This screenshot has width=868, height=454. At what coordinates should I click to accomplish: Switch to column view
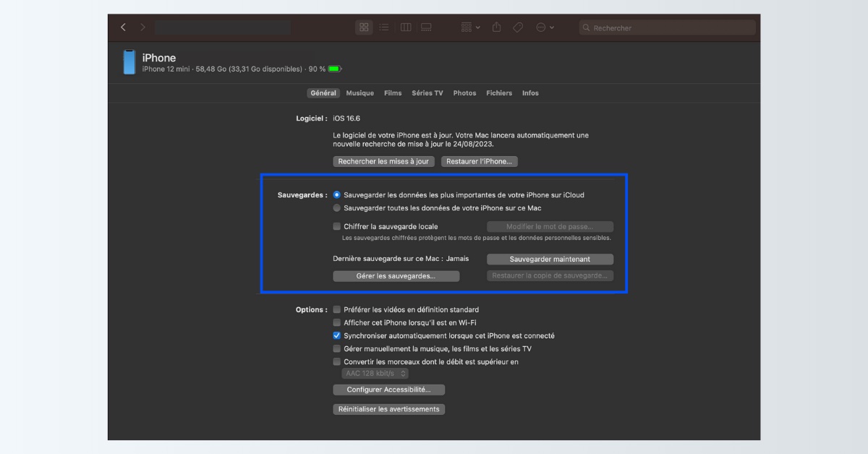pos(406,27)
